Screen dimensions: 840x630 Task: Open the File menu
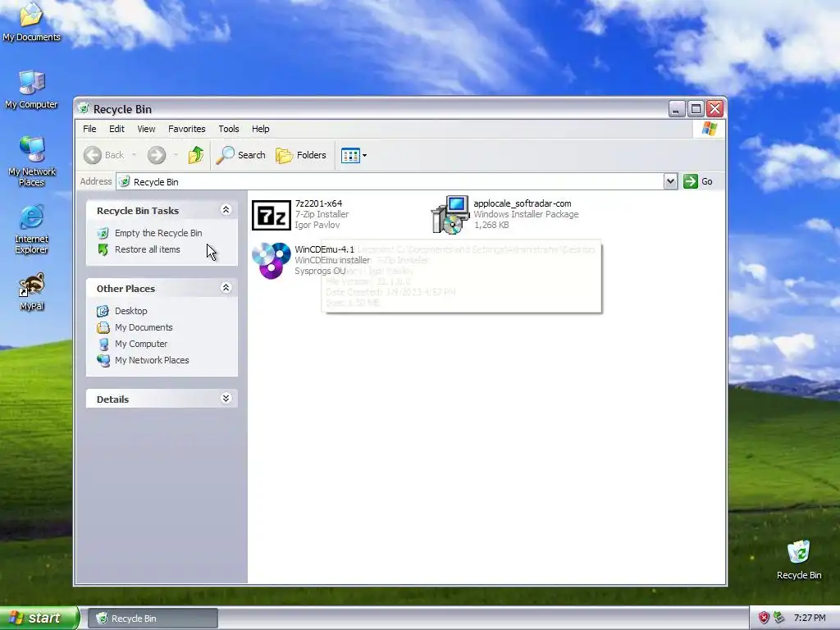pos(89,129)
